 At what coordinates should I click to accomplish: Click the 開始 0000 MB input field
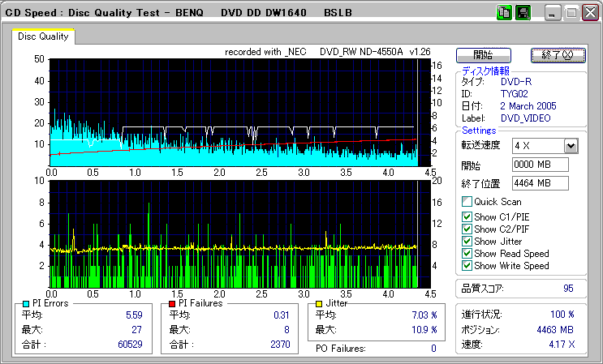point(540,165)
